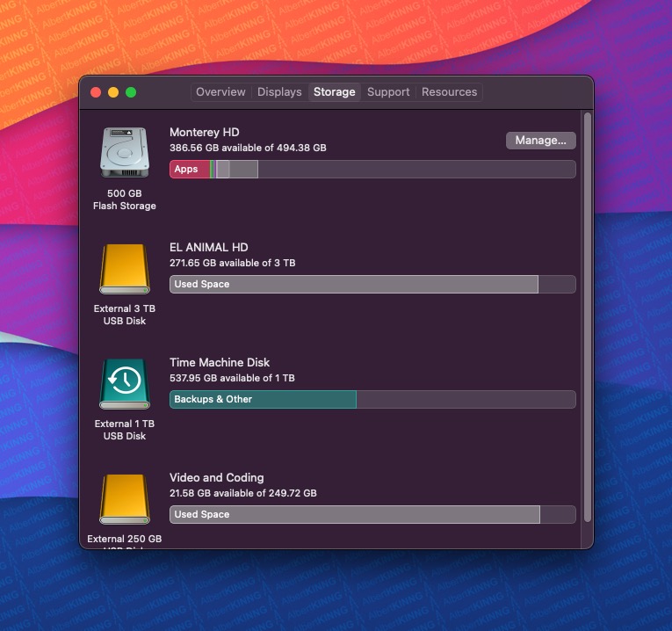Open the Resources tab
Image resolution: width=672 pixels, height=631 pixels.
coord(449,92)
